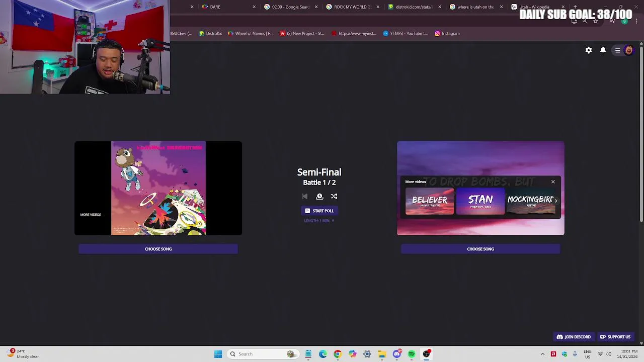Open the clock showing 10:01 PM

(x=627, y=354)
